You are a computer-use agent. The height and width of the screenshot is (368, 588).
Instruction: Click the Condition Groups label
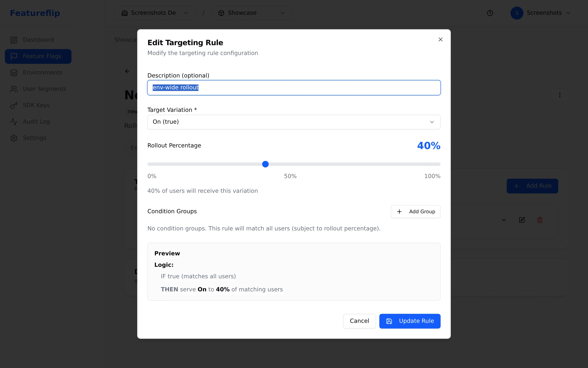point(172,211)
